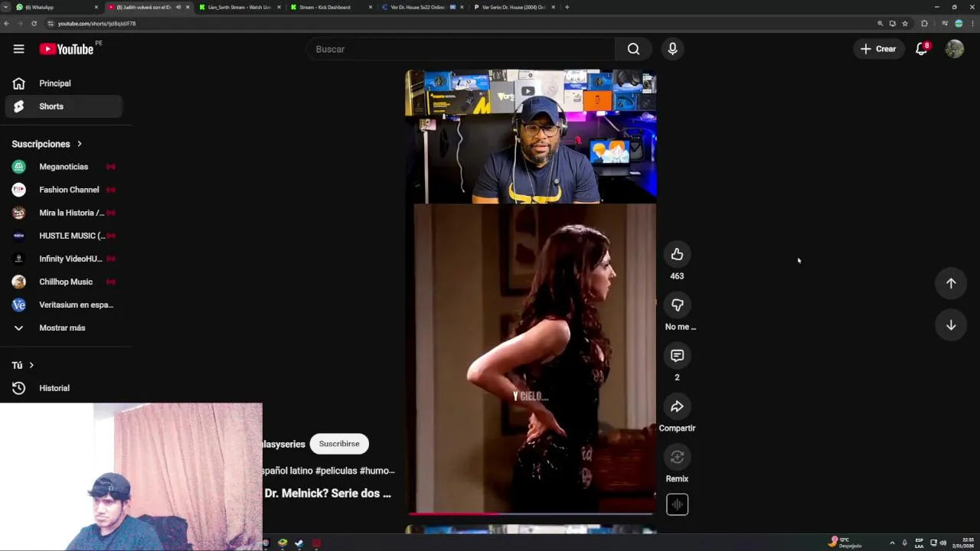Open Steam from the taskbar
980x551 pixels.
(299, 543)
